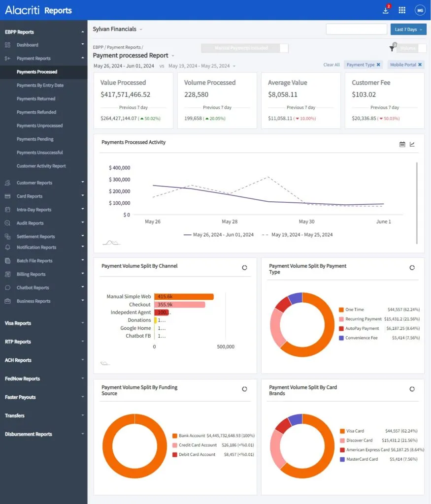Viewport: 431px width, 504px height.
Task: Click Clear All filters link
Action: coord(331,64)
